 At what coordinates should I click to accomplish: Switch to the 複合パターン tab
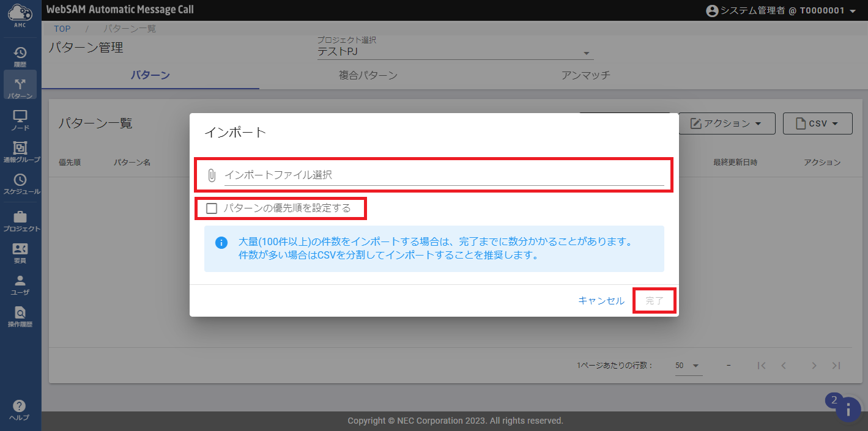[x=368, y=76]
